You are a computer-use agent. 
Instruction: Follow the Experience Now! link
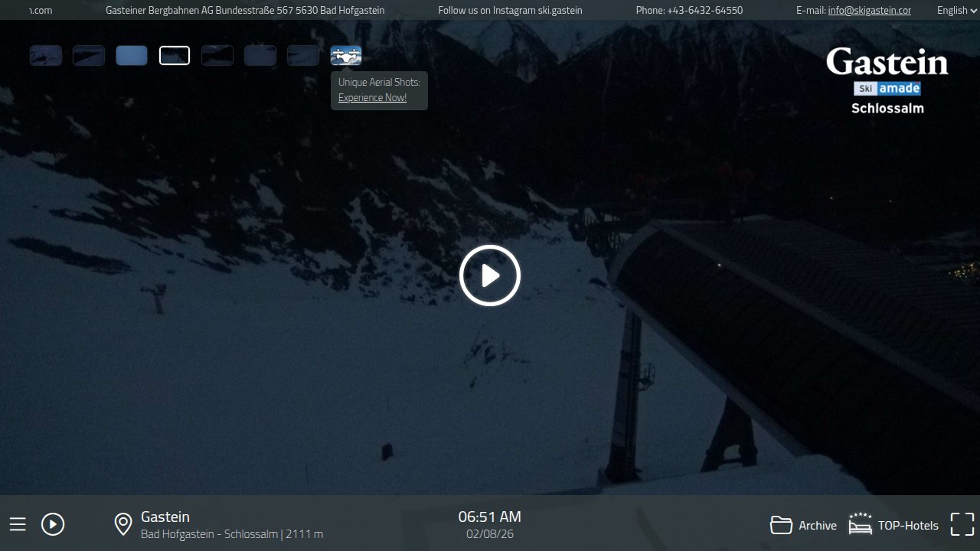[x=372, y=97]
